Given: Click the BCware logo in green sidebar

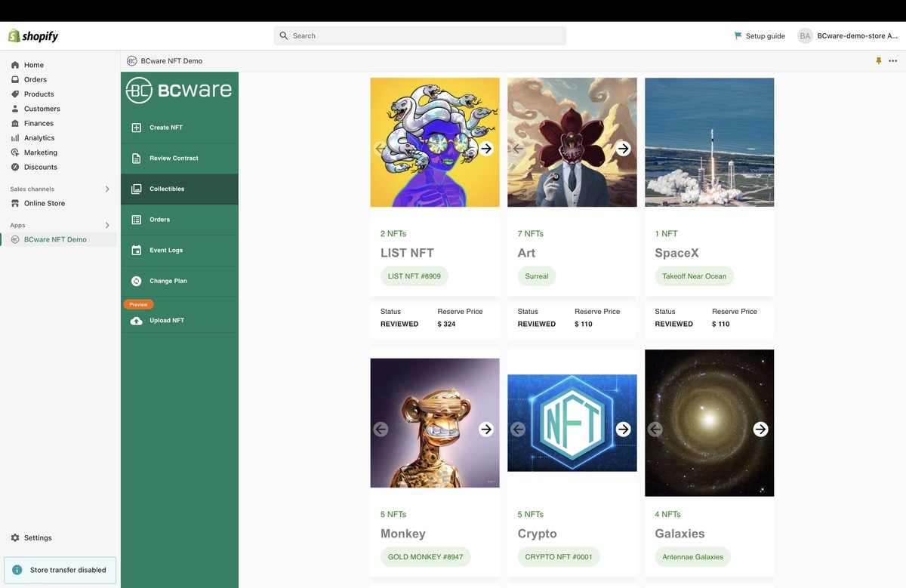Looking at the screenshot, I should (179, 90).
